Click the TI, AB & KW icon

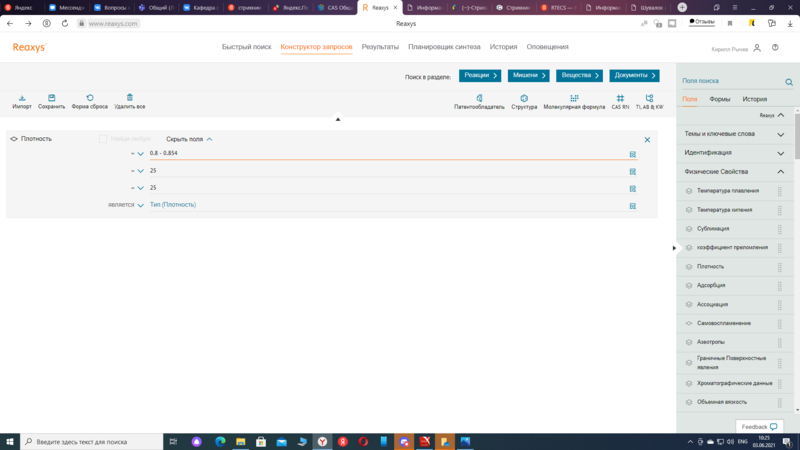pos(649,98)
